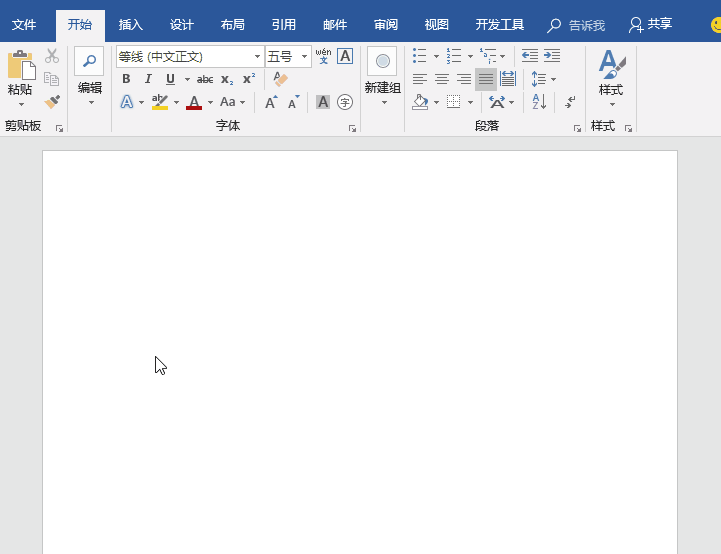Screen dimensions: 721x554
Task: Sort text with A-Z icon
Action: tap(539, 102)
